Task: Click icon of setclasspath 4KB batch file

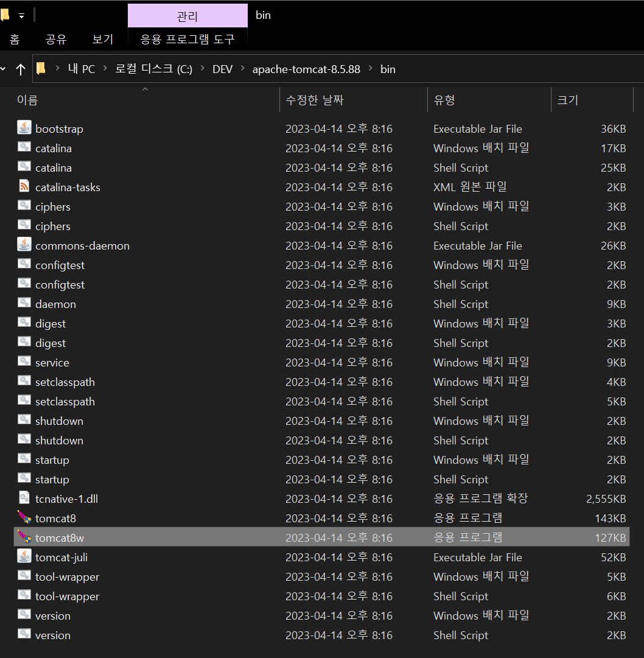Action: (24, 380)
